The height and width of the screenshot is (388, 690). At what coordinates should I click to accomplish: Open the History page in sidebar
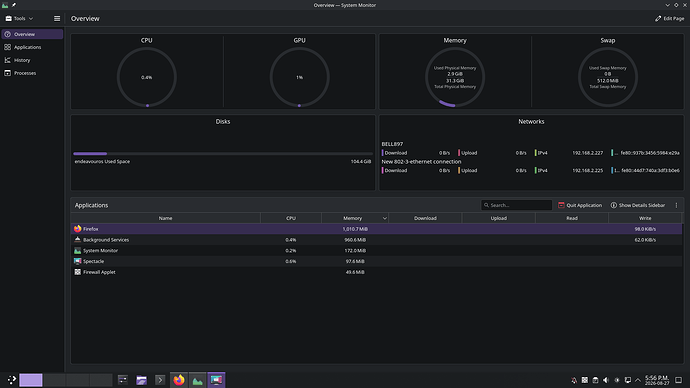[x=32, y=60]
